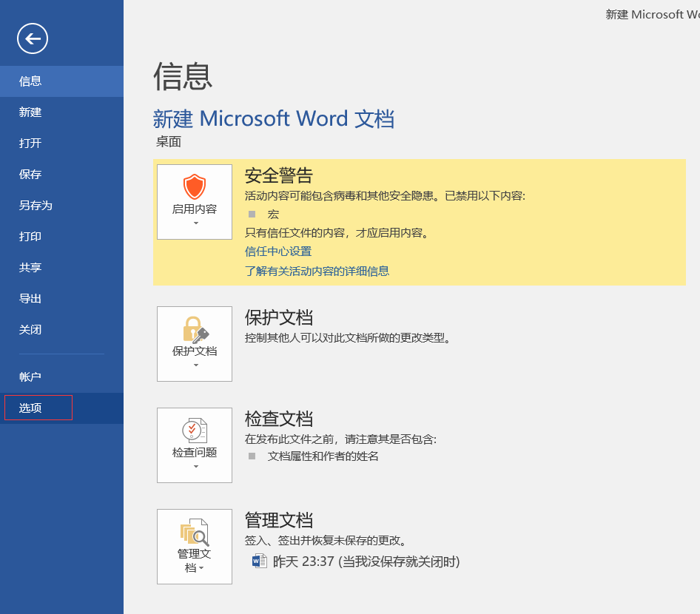
Task: Go to 打开 in the sidebar
Action: [x=61, y=144]
